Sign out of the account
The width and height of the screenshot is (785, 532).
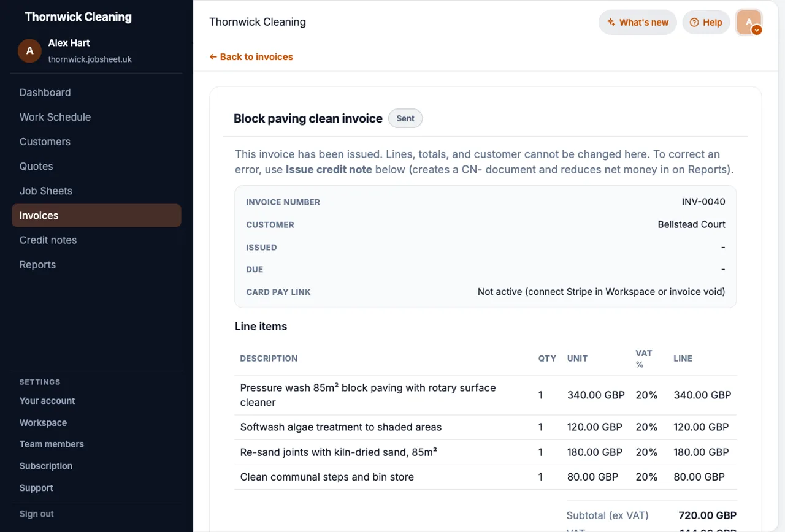click(37, 514)
